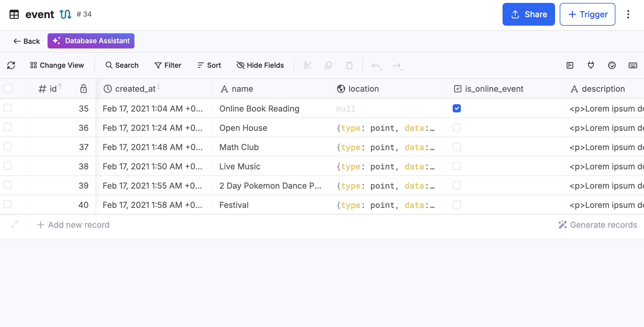Click the Share button
The image size is (644, 327).
pos(528,14)
